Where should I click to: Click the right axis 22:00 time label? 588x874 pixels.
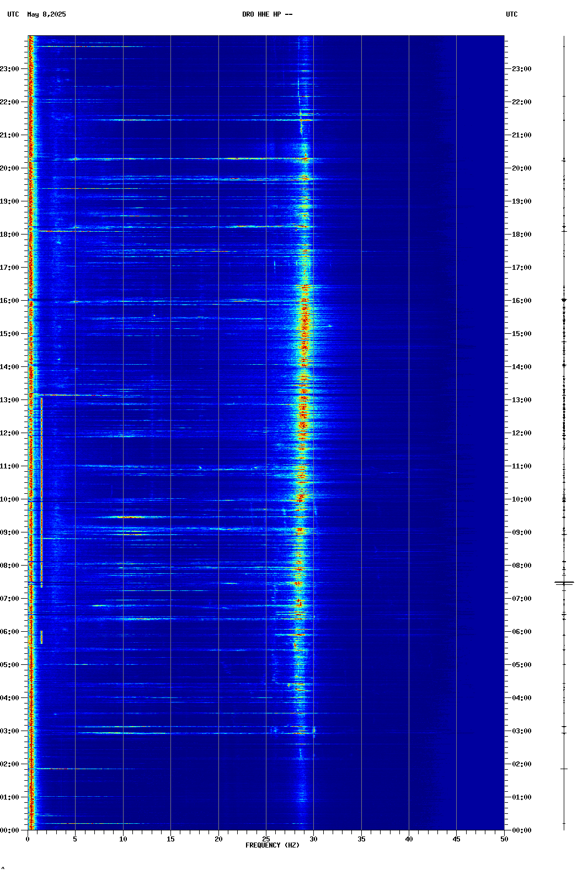[x=522, y=102]
